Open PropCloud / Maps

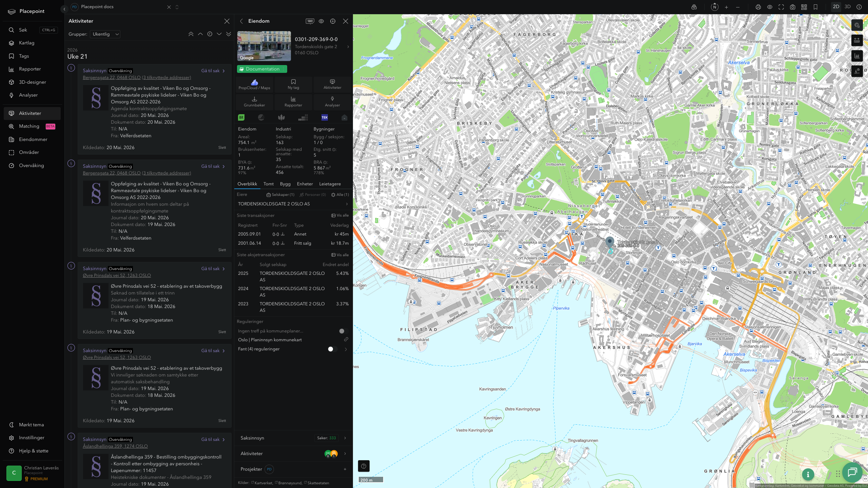[x=254, y=84]
